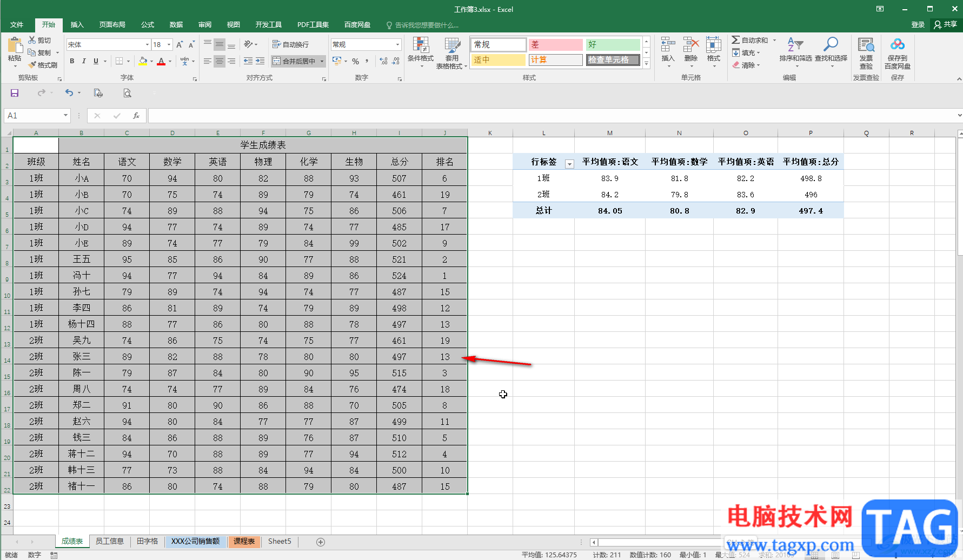Screen dimensions: 963x560
Task: Click the invoice check icon
Action: 866,45
